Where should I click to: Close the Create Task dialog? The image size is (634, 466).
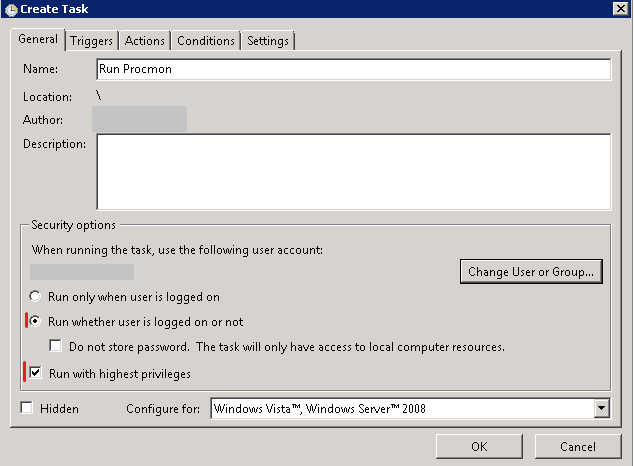tap(621, 10)
